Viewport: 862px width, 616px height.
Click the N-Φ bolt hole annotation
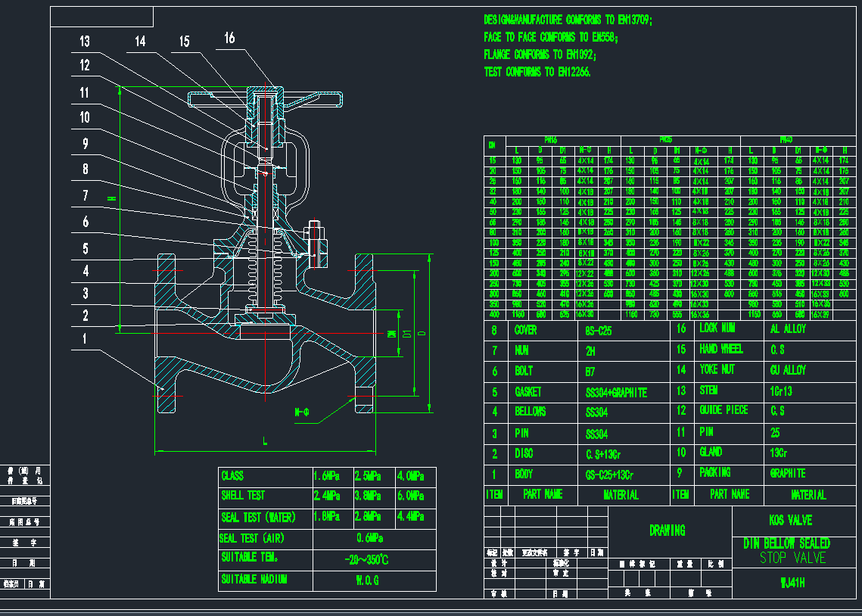(x=303, y=412)
